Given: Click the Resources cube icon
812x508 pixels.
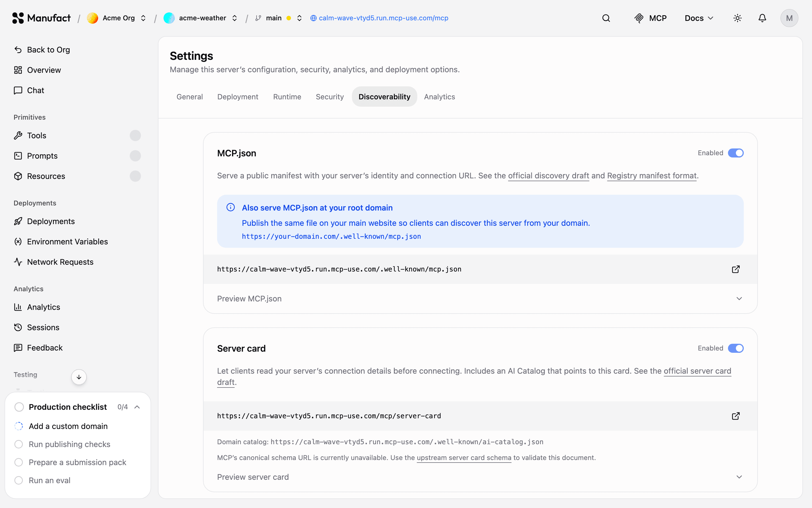Looking at the screenshot, I should tap(18, 176).
